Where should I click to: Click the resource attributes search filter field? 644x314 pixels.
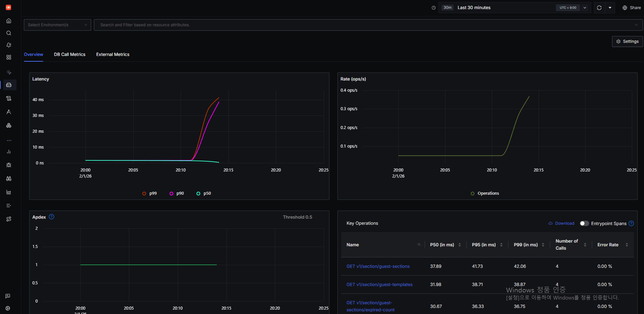click(363, 25)
